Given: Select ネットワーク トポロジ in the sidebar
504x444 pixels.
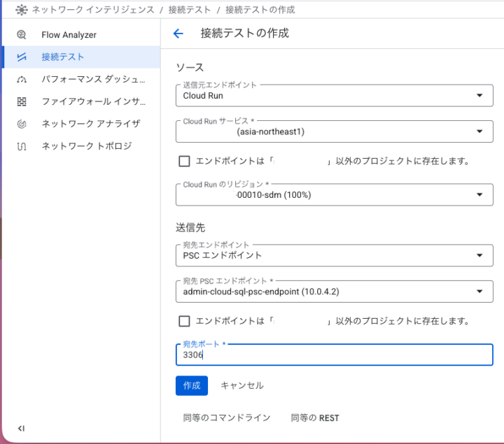Looking at the screenshot, I should click(86, 146).
